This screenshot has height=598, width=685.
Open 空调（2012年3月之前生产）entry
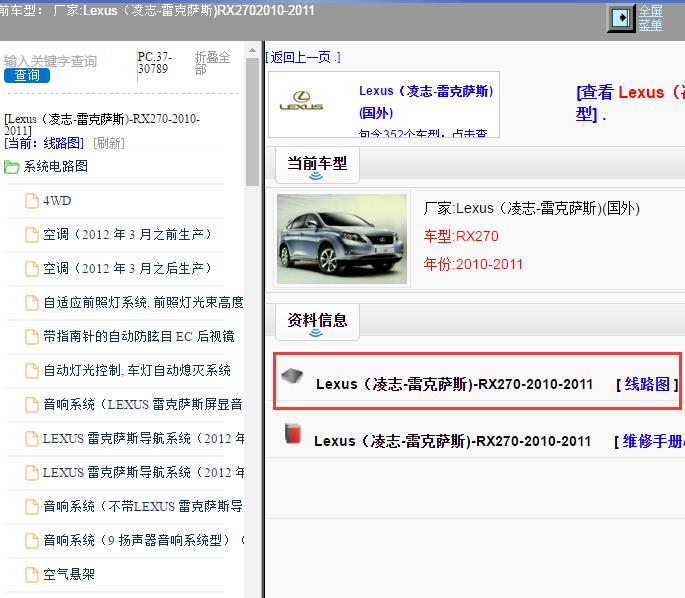(x=127, y=235)
